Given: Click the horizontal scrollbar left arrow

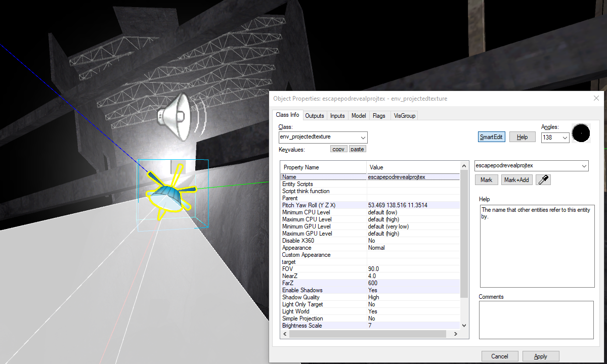Looking at the screenshot, I should point(285,334).
